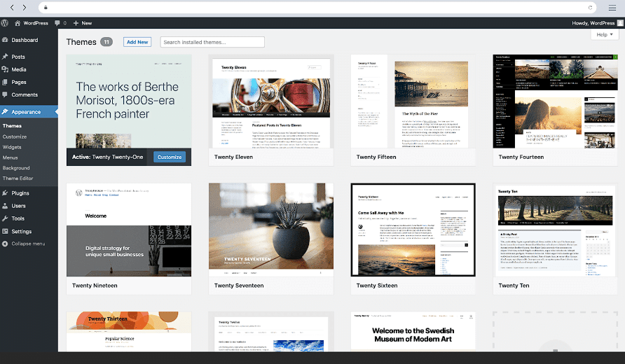
Task: Click the WordPress logo icon in admin bar
Action: [x=5, y=23]
